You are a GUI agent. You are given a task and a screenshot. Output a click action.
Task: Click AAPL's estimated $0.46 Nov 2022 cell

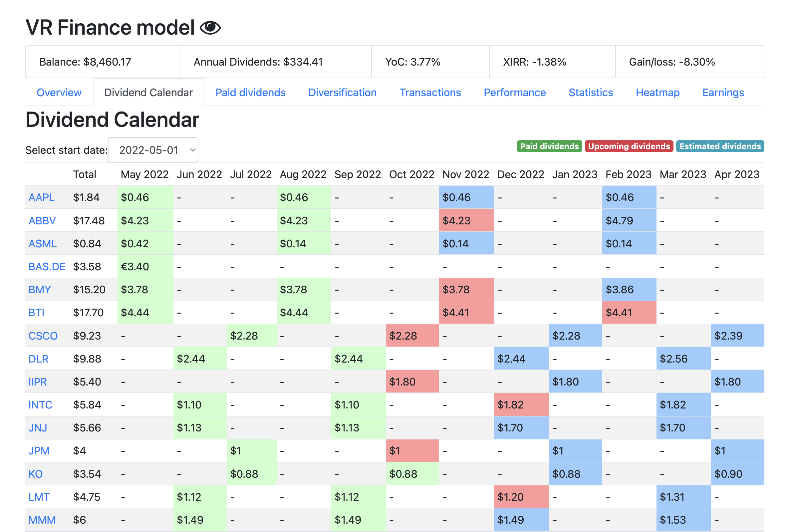pos(466,197)
